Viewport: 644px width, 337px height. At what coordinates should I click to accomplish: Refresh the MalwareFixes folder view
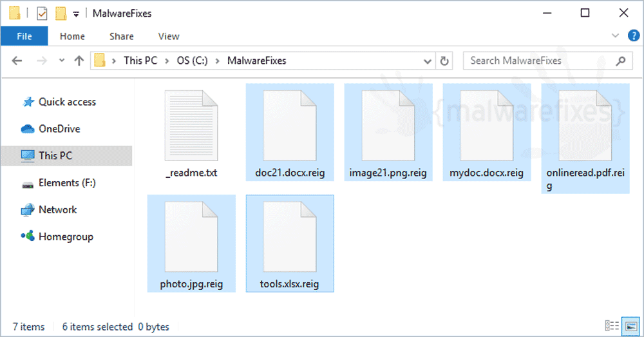pyautogui.click(x=444, y=61)
